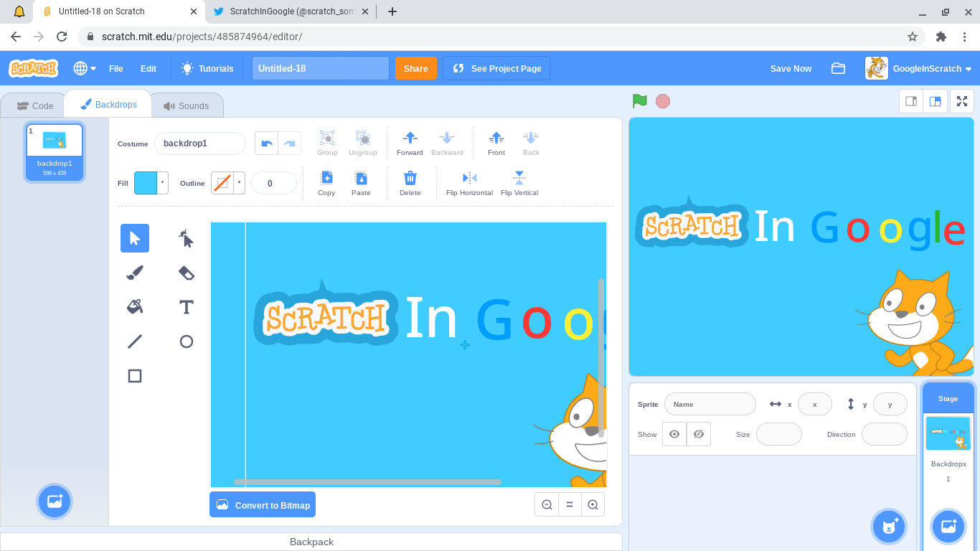Image resolution: width=980 pixels, height=551 pixels.
Task: Select the Fill bucket tool
Action: tap(135, 307)
